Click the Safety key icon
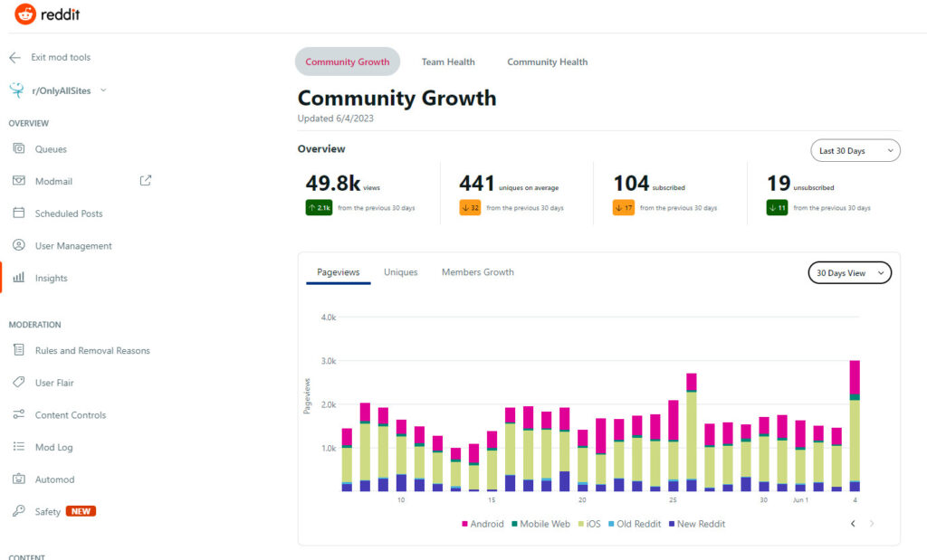 tap(18, 512)
